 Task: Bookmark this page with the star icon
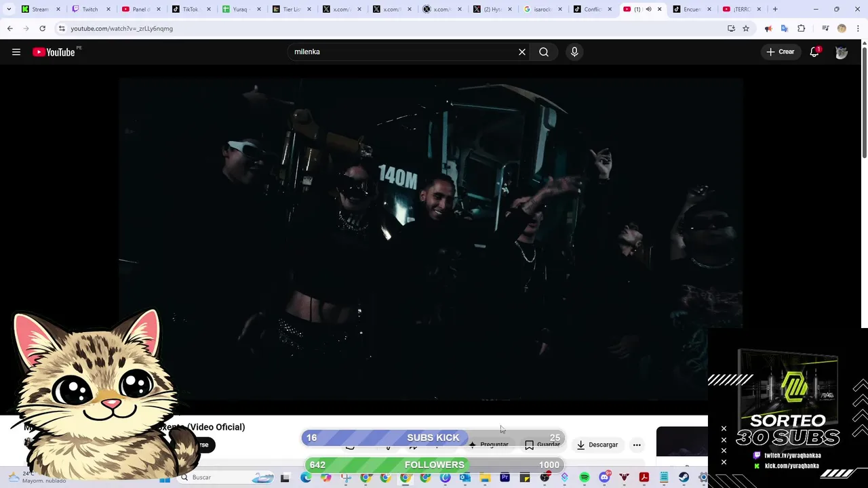tap(746, 28)
